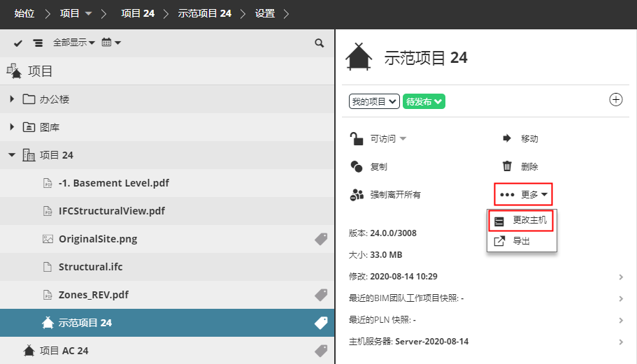
Task: Click the unlocked padlock icon
Action: 357,138
